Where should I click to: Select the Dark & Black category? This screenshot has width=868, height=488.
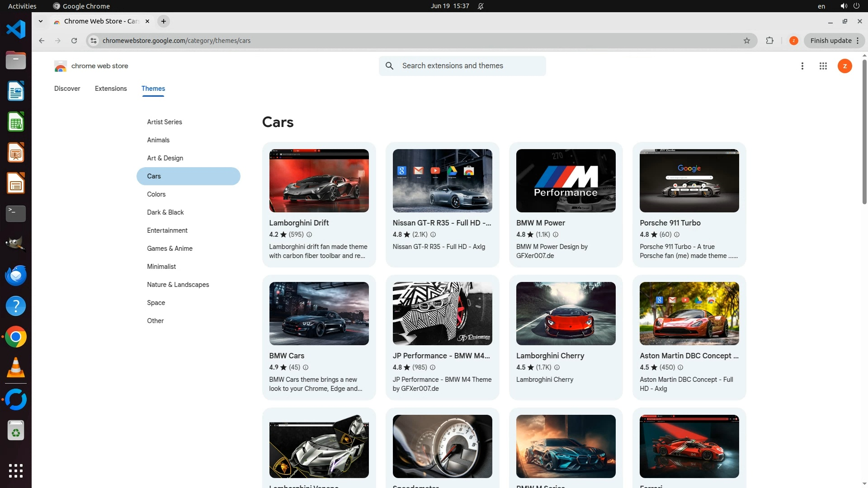point(165,212)
